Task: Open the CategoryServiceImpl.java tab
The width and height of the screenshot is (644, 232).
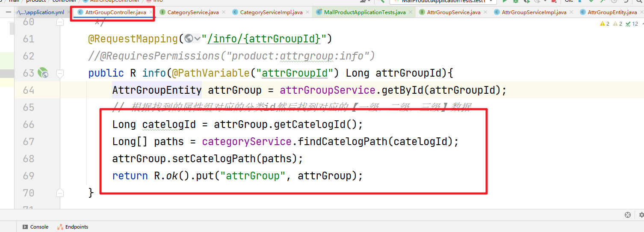Action: click(x=271, y=12)
